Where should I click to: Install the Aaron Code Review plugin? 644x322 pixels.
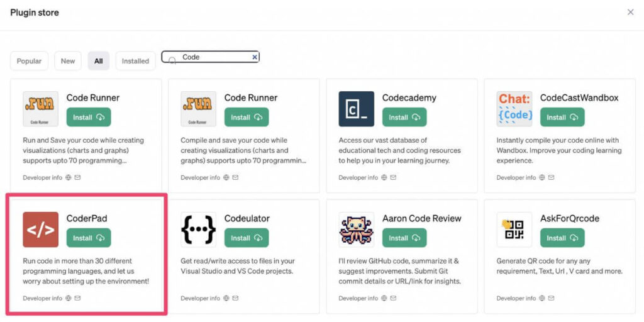[x=404, y=238]
